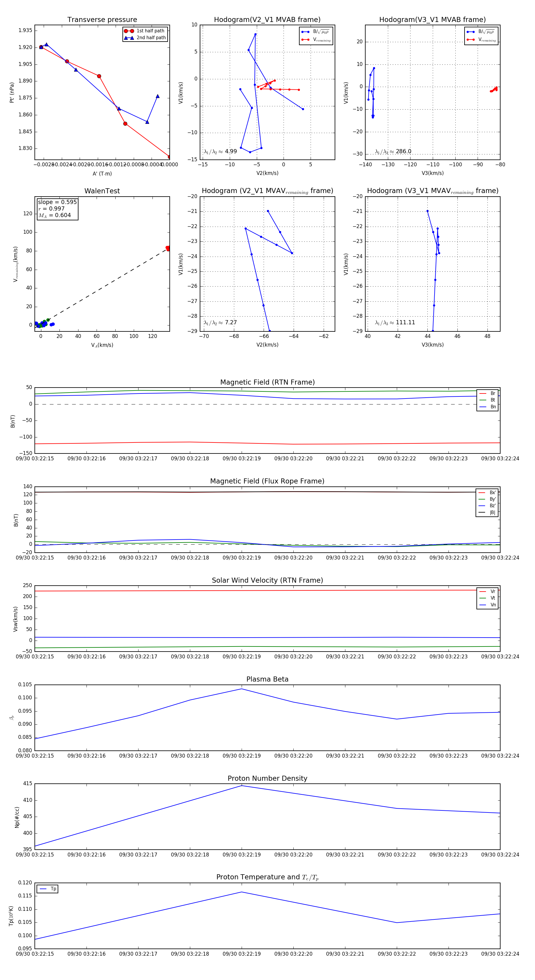Click the 'Transverse pressure' plot title
This screenshot has height=980, width=535.
pos(102,20)
